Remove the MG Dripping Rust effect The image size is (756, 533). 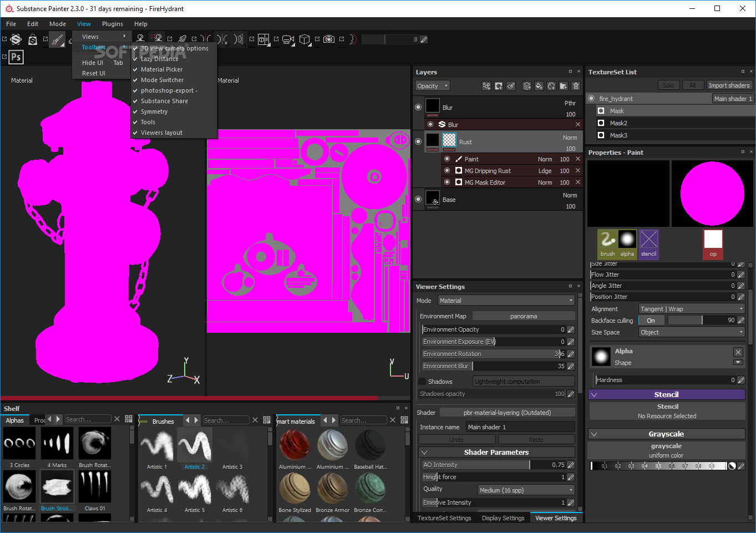(578, 170)
